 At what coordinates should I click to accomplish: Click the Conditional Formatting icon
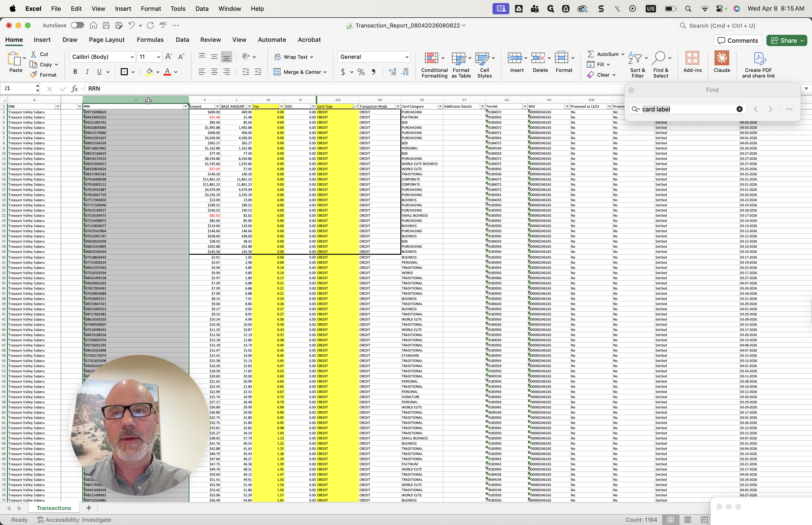[431, 58]
